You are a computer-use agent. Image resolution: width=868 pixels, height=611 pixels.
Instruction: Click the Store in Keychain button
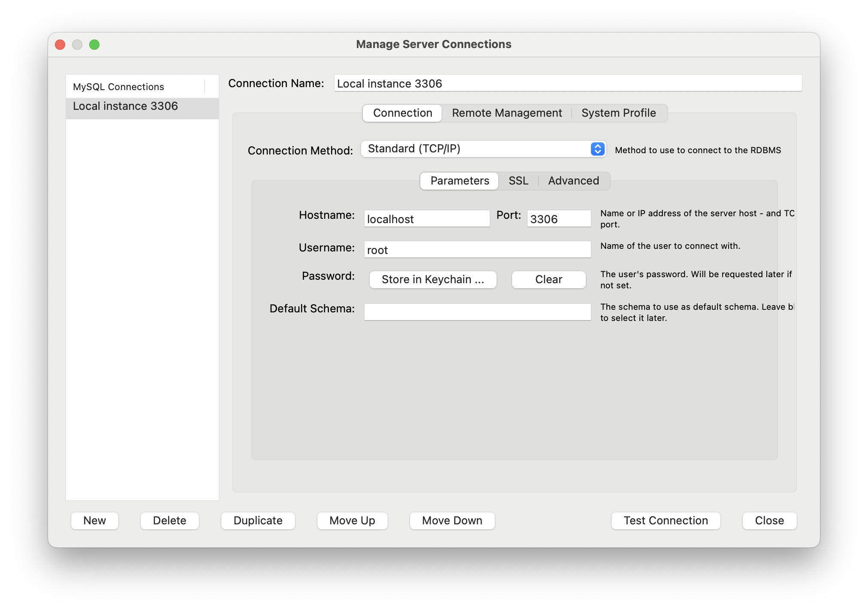pos(433,279)
